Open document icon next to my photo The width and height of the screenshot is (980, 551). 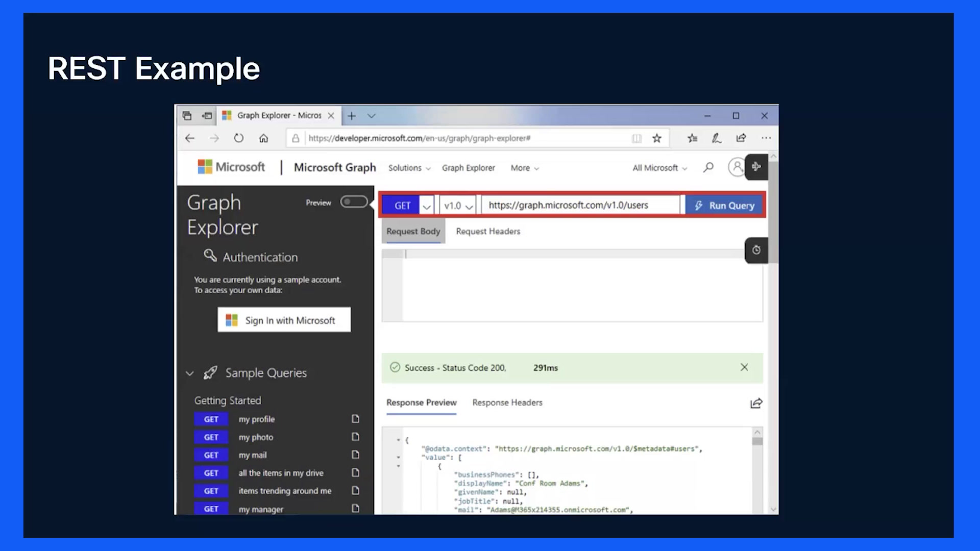356,437
